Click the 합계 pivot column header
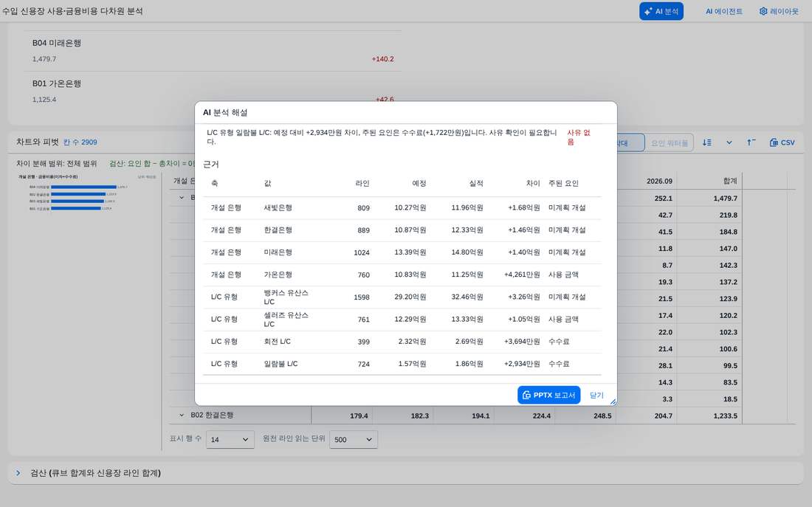Screen dimensions: 812x507 [x=730, y=182]
